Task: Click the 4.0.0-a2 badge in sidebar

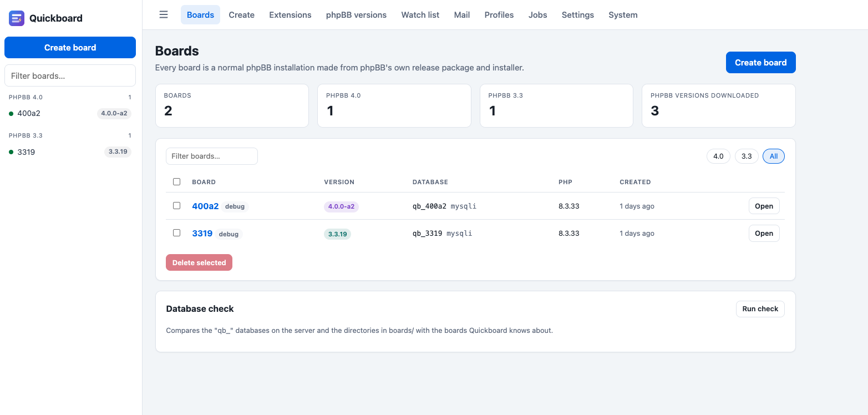Action: (x=114, y=114)
